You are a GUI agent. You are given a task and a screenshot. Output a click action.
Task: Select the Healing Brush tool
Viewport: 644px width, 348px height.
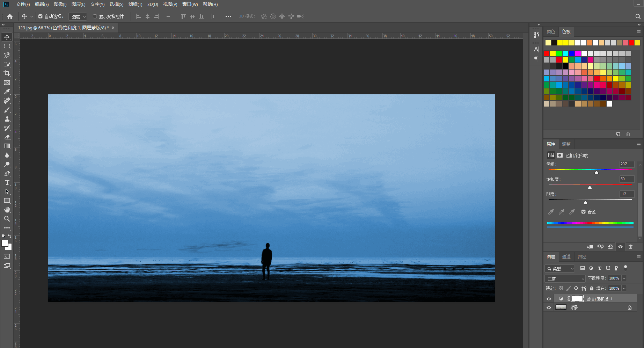point(7,101)
